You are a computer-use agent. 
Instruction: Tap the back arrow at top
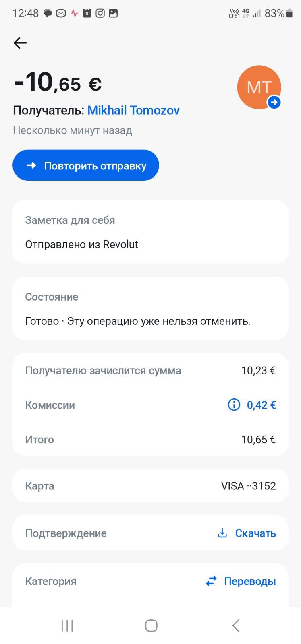pyautogui.click(x=20, y=43)
